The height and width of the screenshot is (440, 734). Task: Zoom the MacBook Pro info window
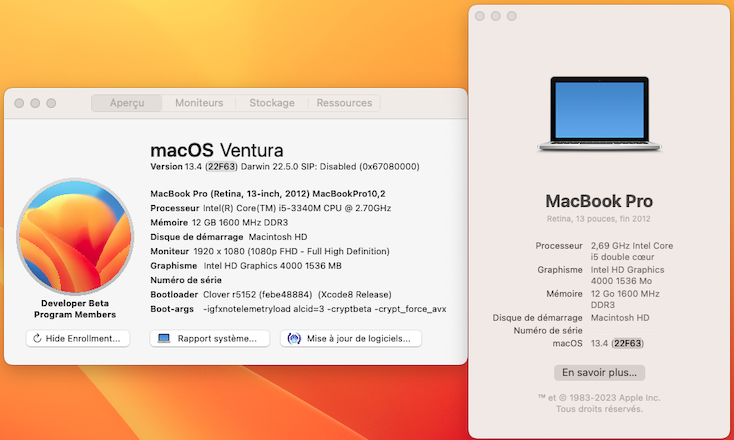click(512, 16)
